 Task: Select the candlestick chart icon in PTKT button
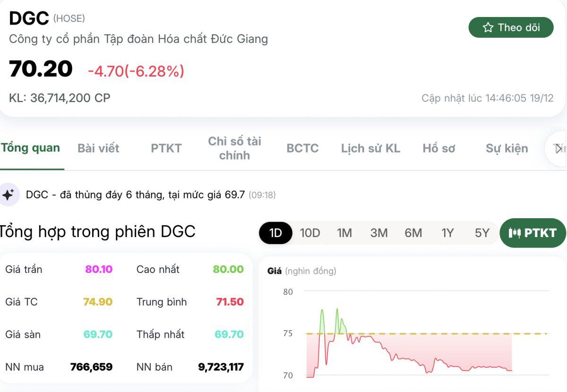[x=515, y=233]
